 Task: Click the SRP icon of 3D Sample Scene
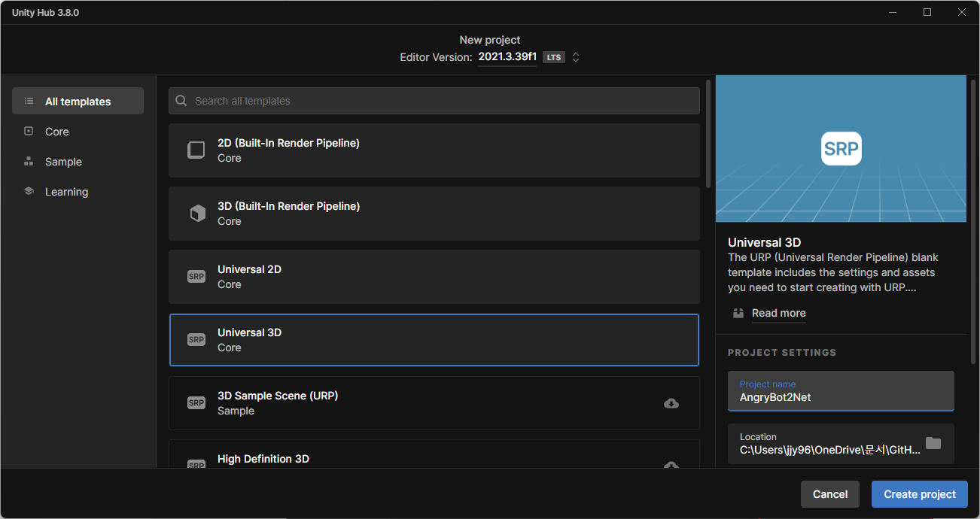(196, 403)
